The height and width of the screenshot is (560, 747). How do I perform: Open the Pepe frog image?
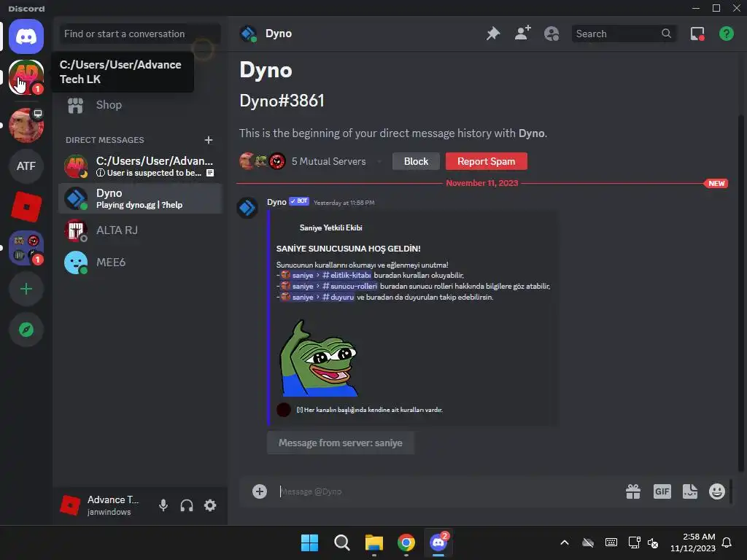(319, 357)
